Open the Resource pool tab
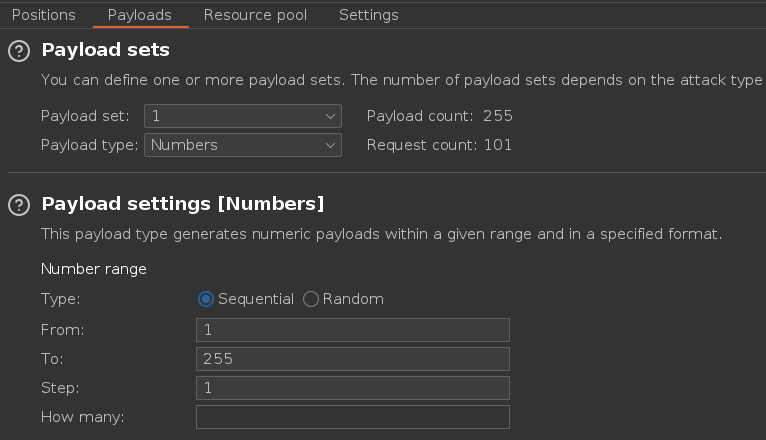 click(x=255, y=15)
